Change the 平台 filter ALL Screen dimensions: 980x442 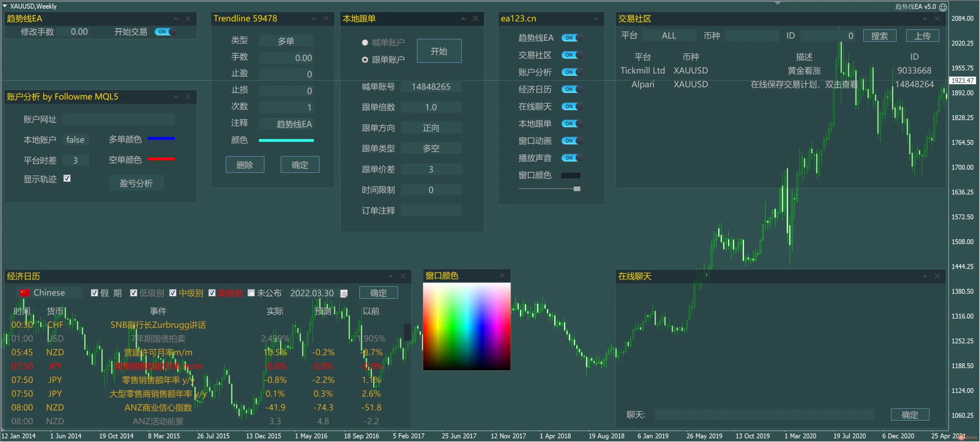[669, 36]
